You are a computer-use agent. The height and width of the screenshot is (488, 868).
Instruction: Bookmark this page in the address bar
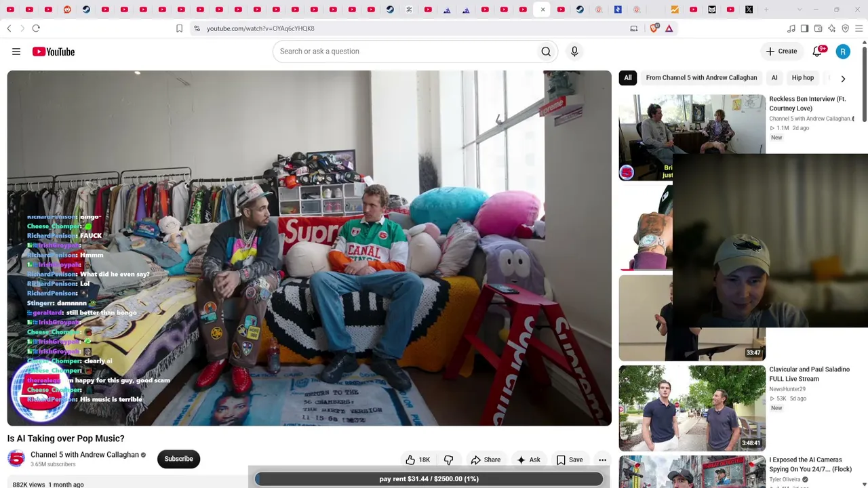pyautogui.click(x=179, y=28)
